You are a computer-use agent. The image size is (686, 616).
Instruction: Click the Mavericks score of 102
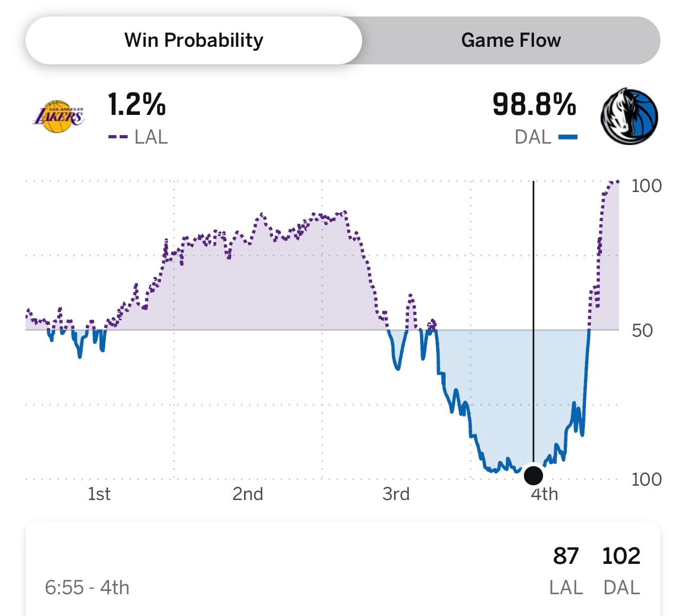pos(621,556)
